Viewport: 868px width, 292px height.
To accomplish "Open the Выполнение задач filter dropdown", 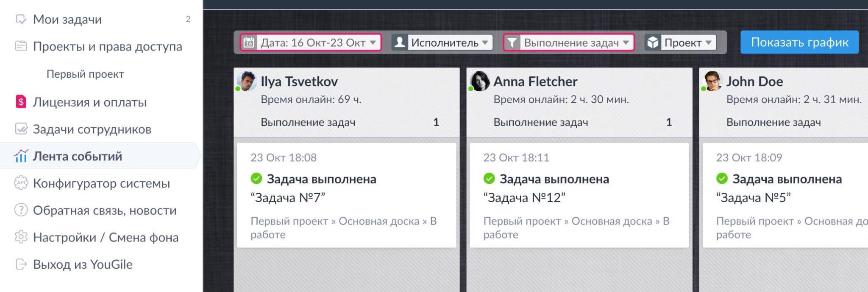I will (x=568, y=42).
